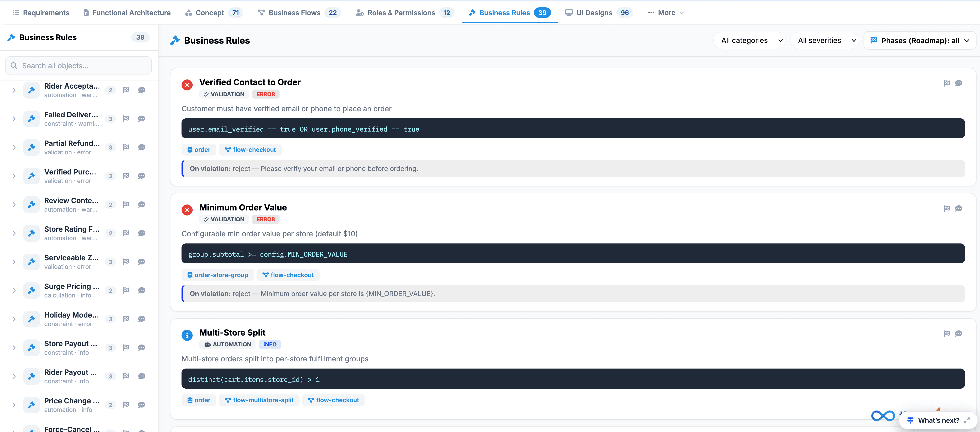Image resolution: width=980 pixels, height=432 pixels.
Task: Click comment icon in Surge Pricing sidebar row
Action: tap(142, 290)
